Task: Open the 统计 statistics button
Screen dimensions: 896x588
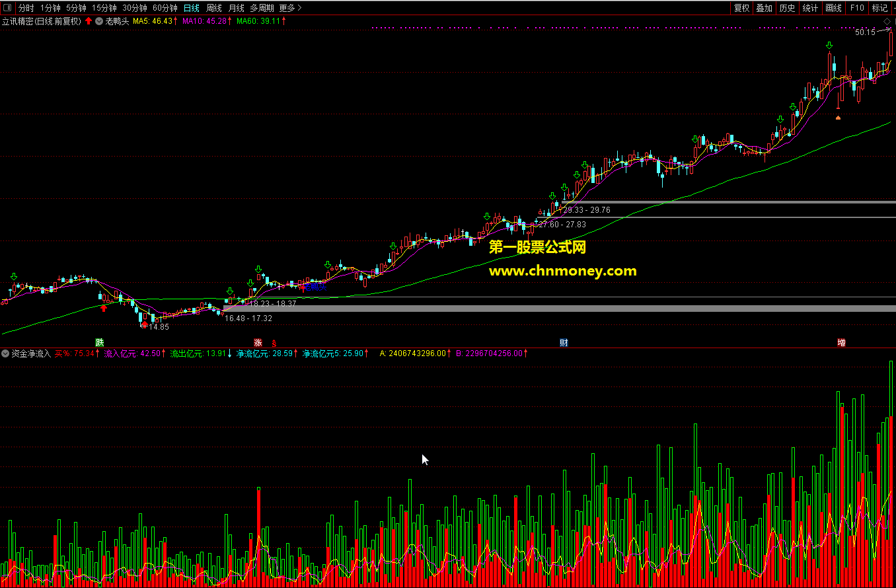Action: click(809, 8)
